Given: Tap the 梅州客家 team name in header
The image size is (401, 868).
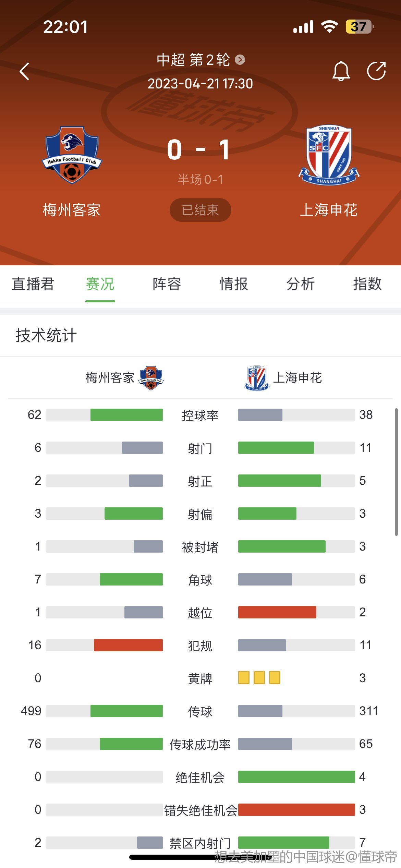Looking at the screenshot, I should pos(72,210).
